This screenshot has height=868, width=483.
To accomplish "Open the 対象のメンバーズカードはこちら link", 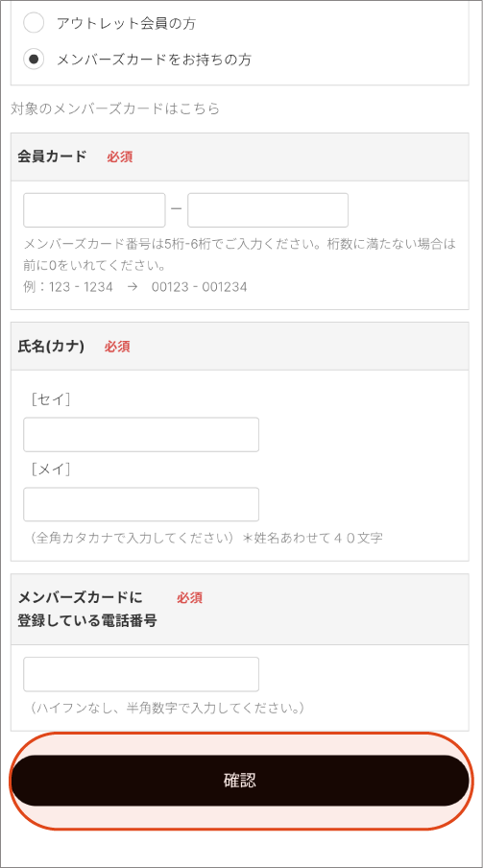I will 115,108.
